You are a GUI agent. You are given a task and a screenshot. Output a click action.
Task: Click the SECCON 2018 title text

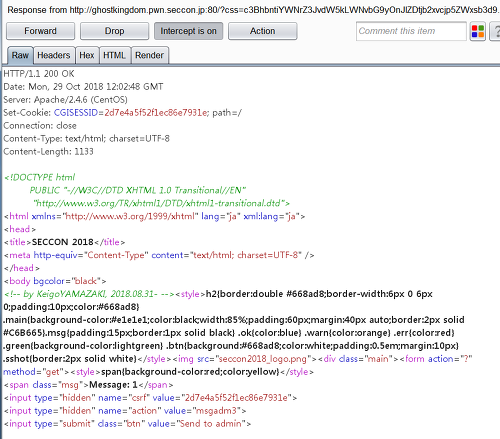click(x=63, y=242)
